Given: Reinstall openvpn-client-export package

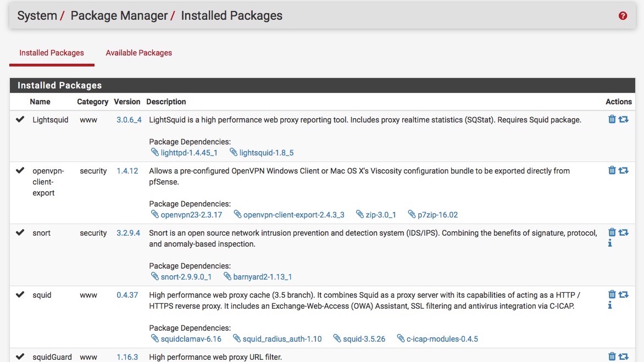Looking at the screenshot, I should 624,170.
